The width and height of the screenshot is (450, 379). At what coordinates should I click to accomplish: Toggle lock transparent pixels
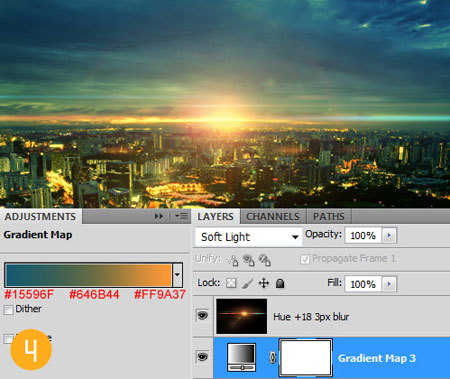tap(231, 283)
